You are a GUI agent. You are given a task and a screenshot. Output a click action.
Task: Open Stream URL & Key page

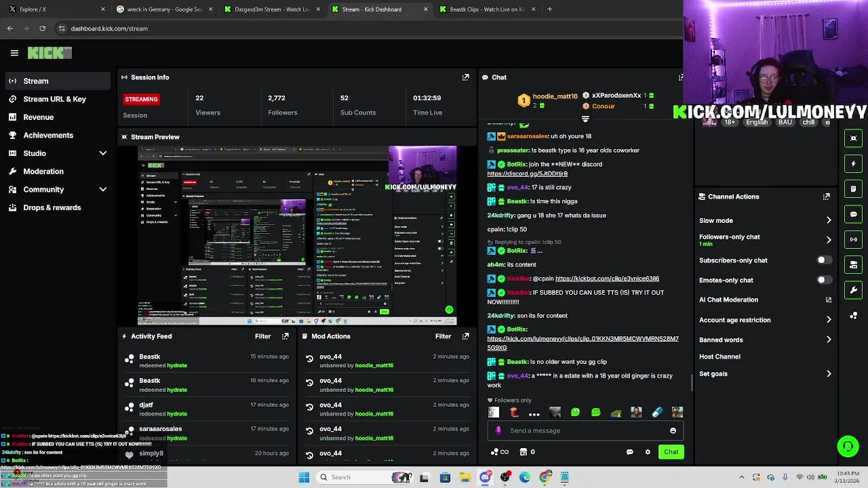[54, 99]
